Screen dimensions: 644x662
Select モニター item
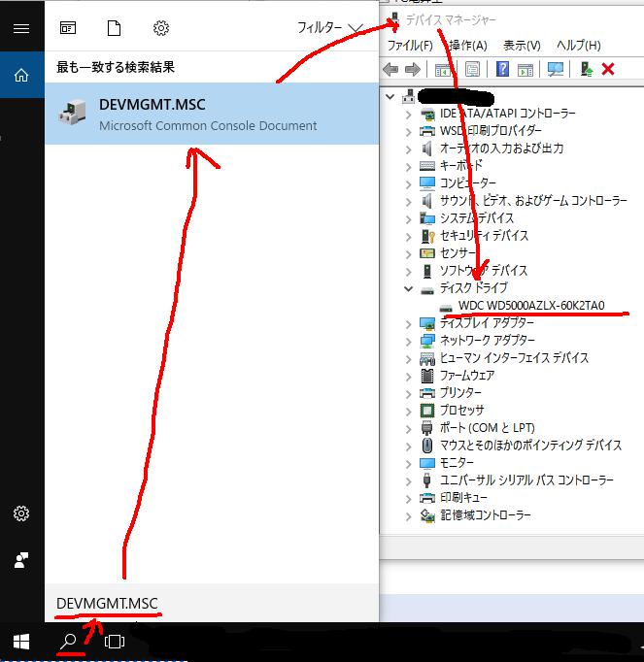457,462
